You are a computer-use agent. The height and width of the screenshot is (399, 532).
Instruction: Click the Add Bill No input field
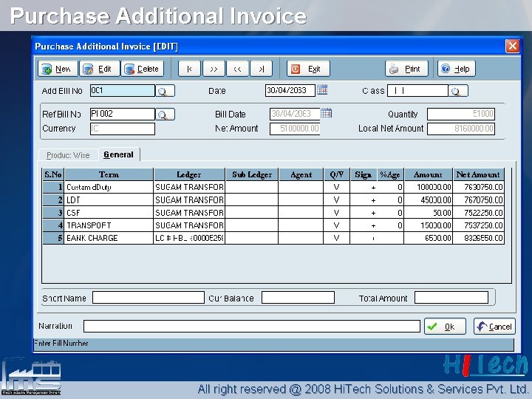pyautogui.click(x=123, y=91)
